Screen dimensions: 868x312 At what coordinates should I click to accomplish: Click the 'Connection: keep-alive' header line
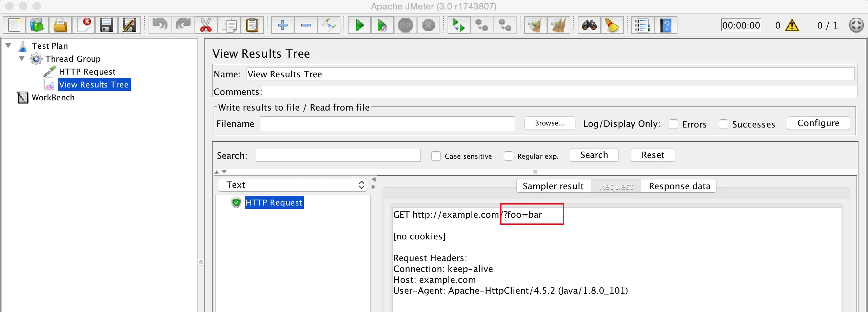point(443,269)
